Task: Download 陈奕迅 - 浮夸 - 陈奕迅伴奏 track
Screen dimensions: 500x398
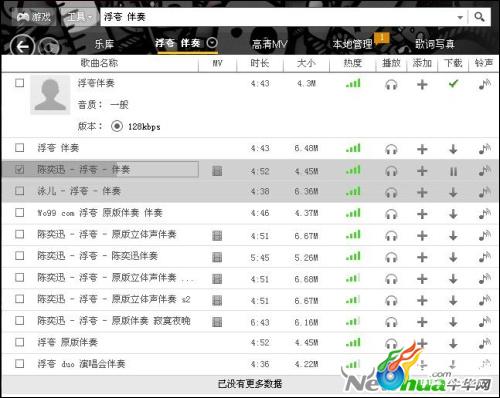Action: pos(453,257)
